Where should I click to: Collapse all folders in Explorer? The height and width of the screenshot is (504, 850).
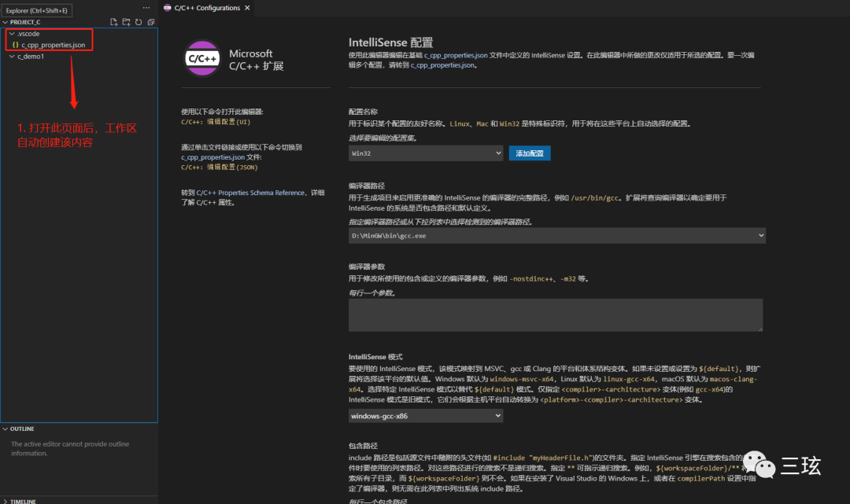click(150, 22)
